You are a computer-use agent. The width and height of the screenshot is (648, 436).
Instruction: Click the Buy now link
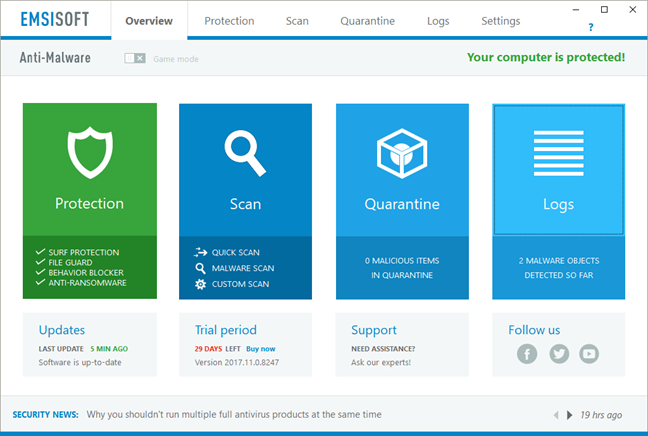point(261,349)
